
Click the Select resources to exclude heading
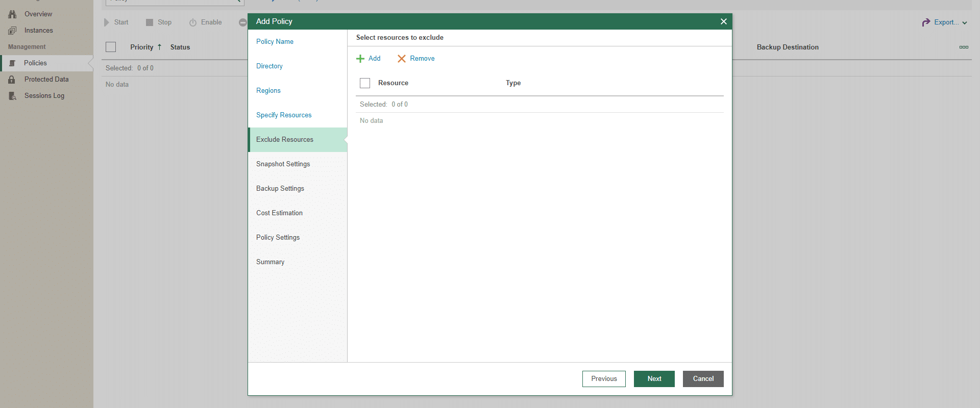[400, 38]
